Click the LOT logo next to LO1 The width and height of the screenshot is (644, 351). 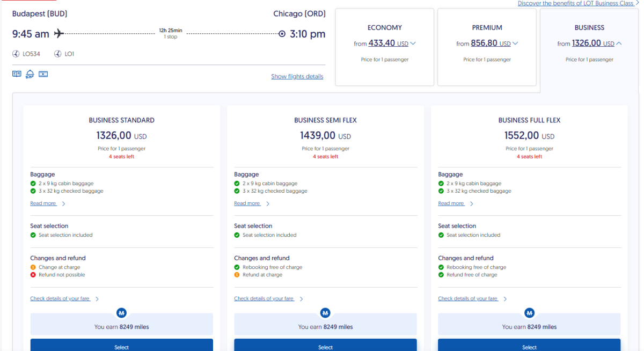(57, 54)
